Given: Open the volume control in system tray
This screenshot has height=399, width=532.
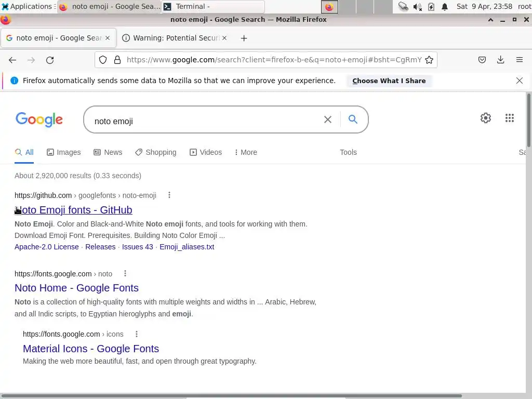Looking at the screenshot, I should click(417, 7).
